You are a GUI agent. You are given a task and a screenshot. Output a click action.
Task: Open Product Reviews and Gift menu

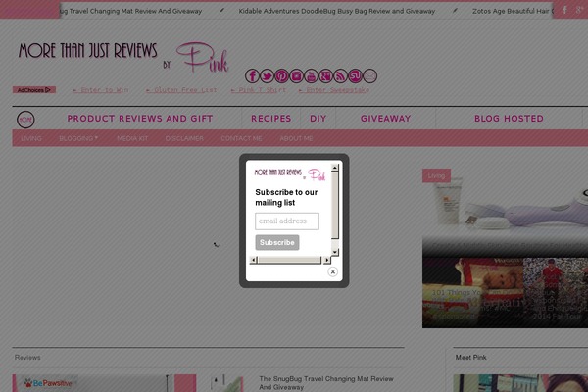pos(140,119)
